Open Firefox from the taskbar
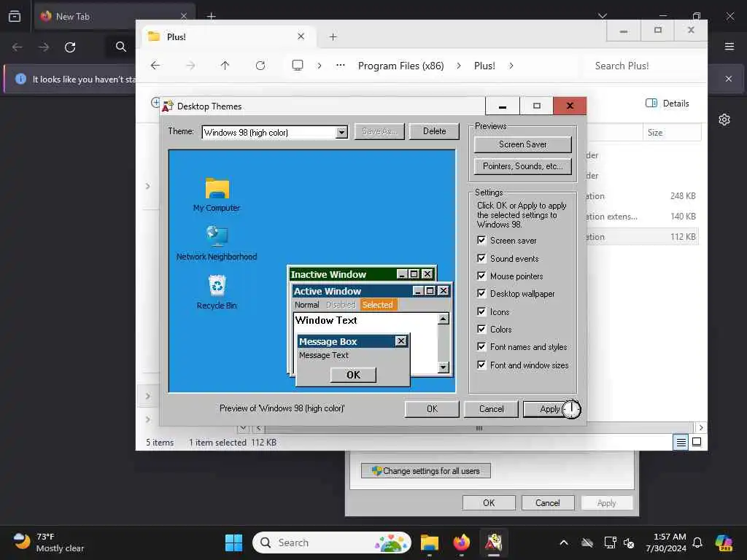747x560 pixels. (x=461, y=542)
